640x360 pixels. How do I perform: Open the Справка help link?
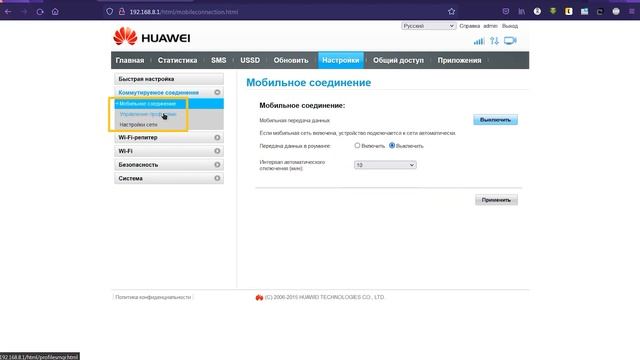point(469,26)
